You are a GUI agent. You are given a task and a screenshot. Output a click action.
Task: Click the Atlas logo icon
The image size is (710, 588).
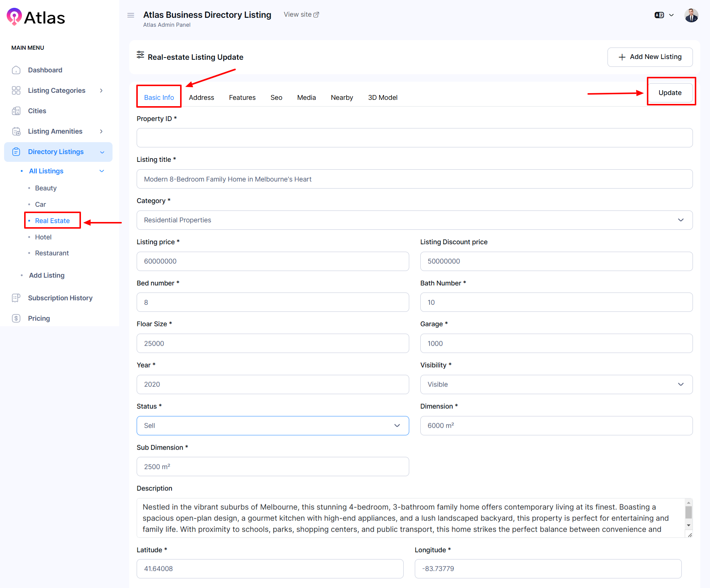[x=14, y=17]
